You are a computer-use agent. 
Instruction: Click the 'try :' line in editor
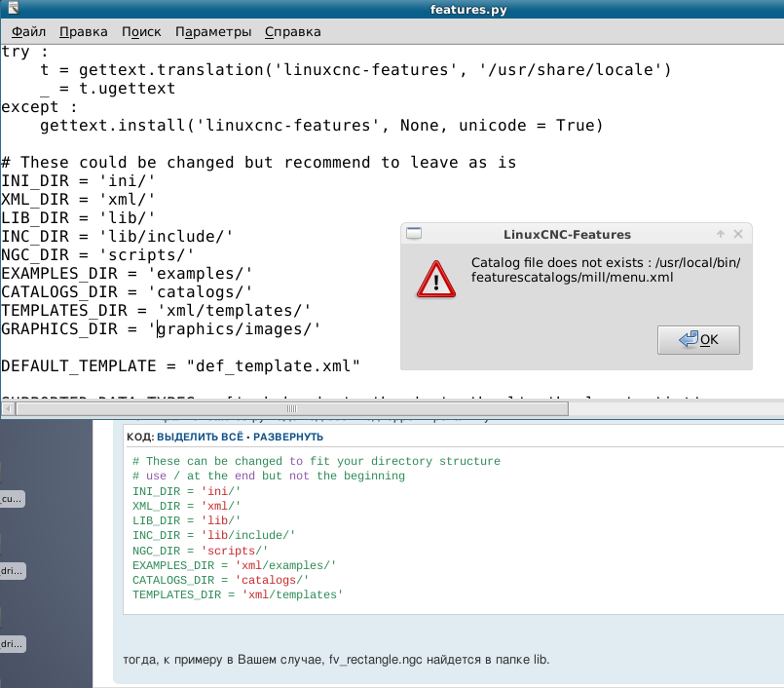25,52
